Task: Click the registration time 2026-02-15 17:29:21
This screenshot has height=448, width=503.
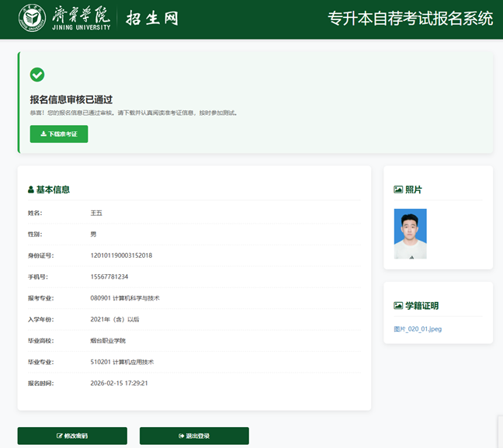Action: [119, 383]
